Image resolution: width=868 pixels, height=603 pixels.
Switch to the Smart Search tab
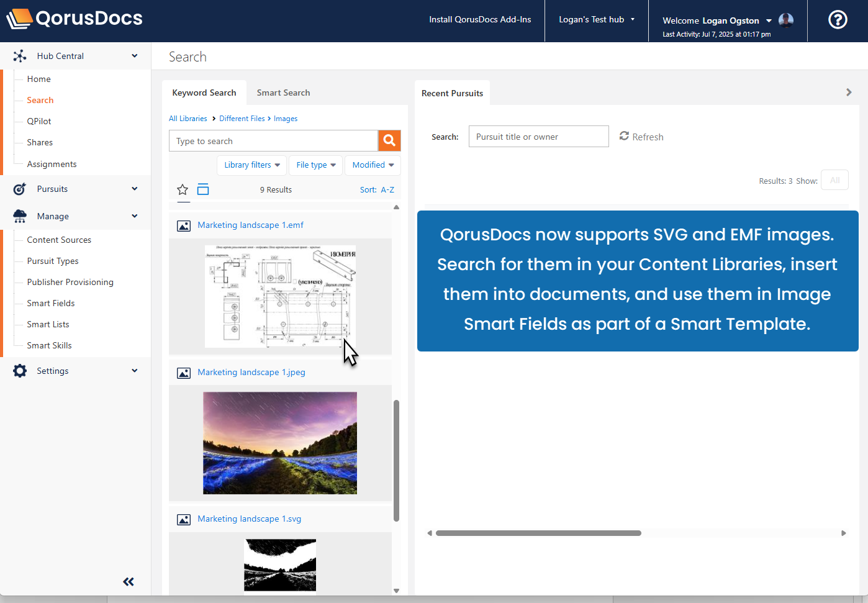[283, 93]
